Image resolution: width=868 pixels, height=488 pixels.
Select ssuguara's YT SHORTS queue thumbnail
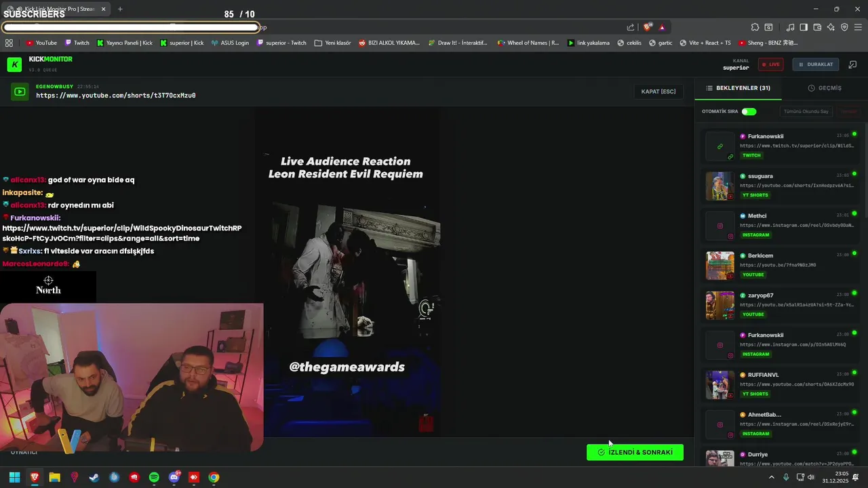(x=719, y=186)
